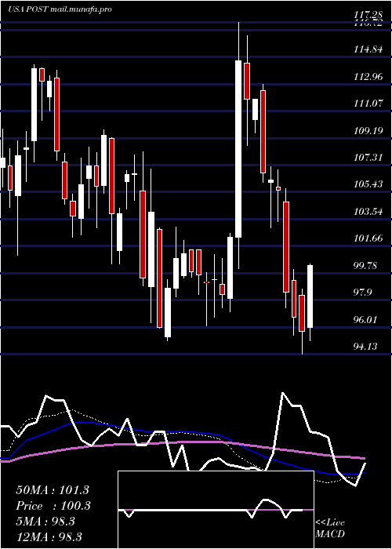
Task: Click the pink 50MA line at its right end
Action: (363, 458)
